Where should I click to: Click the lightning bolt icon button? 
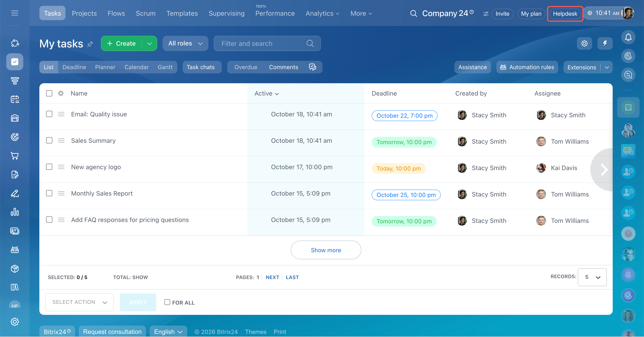[605, 44]
